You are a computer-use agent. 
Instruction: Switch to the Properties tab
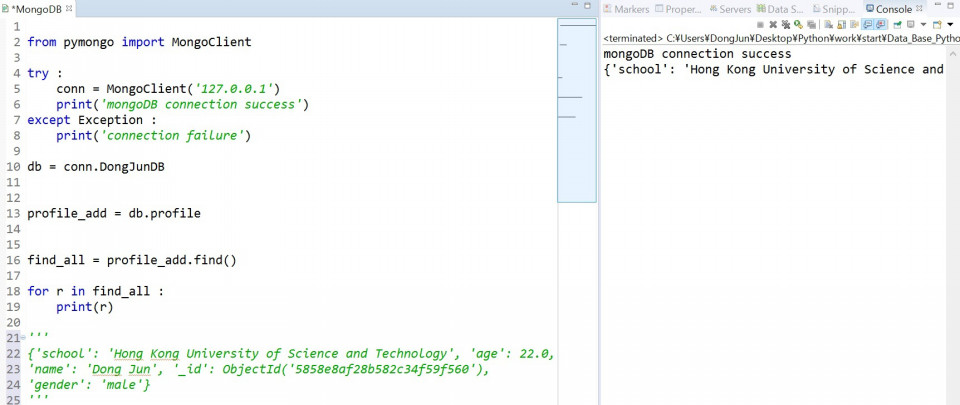tap(678, 9)
